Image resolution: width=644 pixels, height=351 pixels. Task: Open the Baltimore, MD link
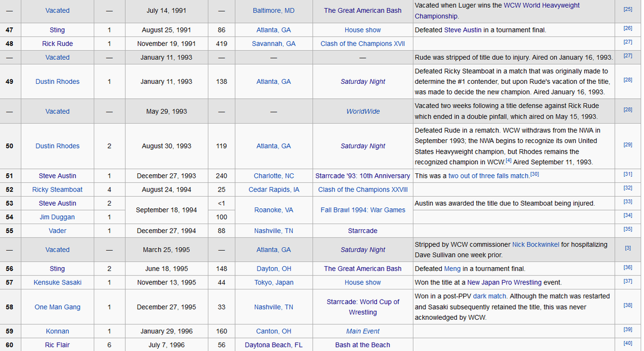pyautogui.click(x=274, y=11)
